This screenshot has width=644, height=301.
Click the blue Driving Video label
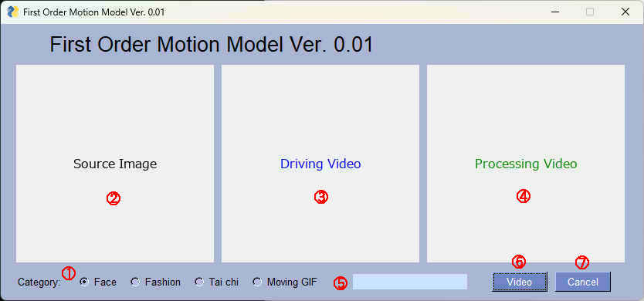[x=320, y=164]
